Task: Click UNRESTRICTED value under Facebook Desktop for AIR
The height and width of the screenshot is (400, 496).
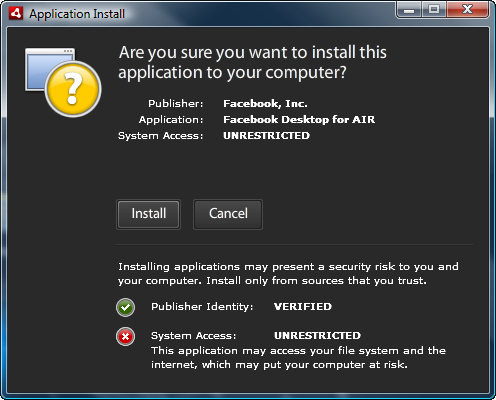Action: [266, 135]
